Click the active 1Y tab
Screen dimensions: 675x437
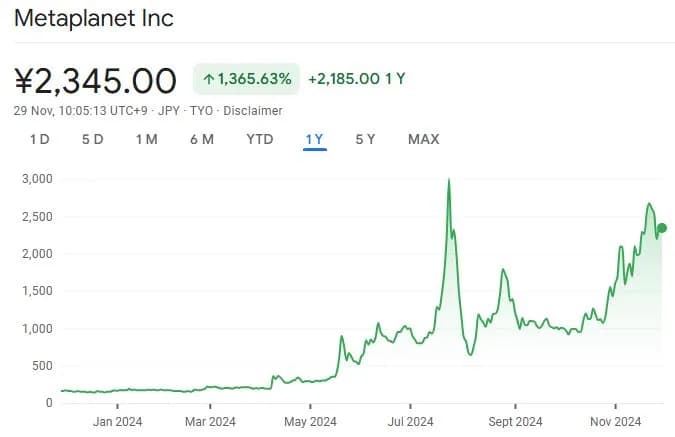[314, 139]
